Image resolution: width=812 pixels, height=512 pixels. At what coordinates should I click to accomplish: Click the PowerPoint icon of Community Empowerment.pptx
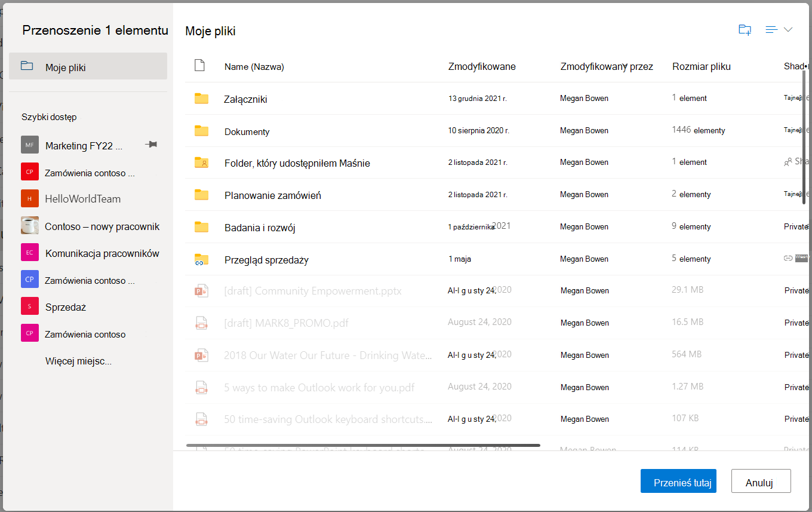(201, 291)
